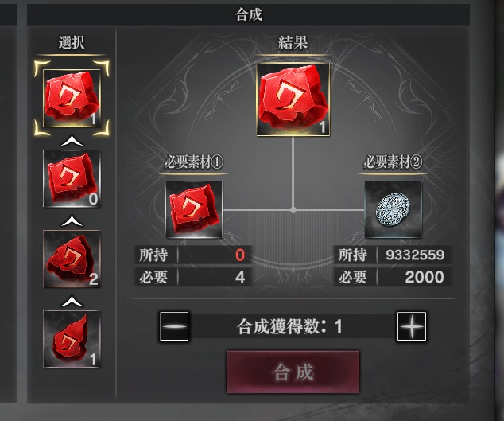Click the 合成 title bar header
Image resolution: width=504 pixels, height=421 pixels.
(248, 15)
